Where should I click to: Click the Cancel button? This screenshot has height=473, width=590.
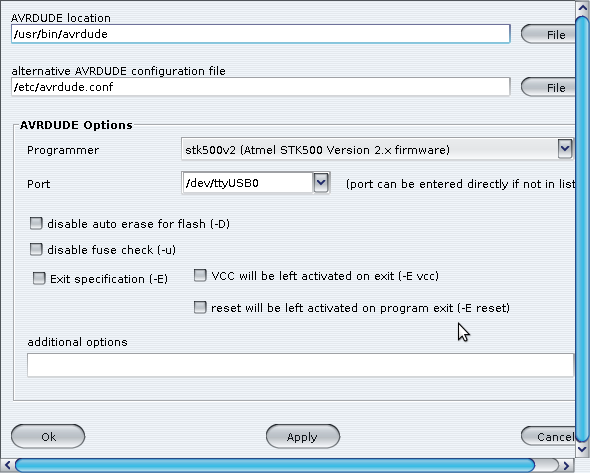(x=548, y=436)
